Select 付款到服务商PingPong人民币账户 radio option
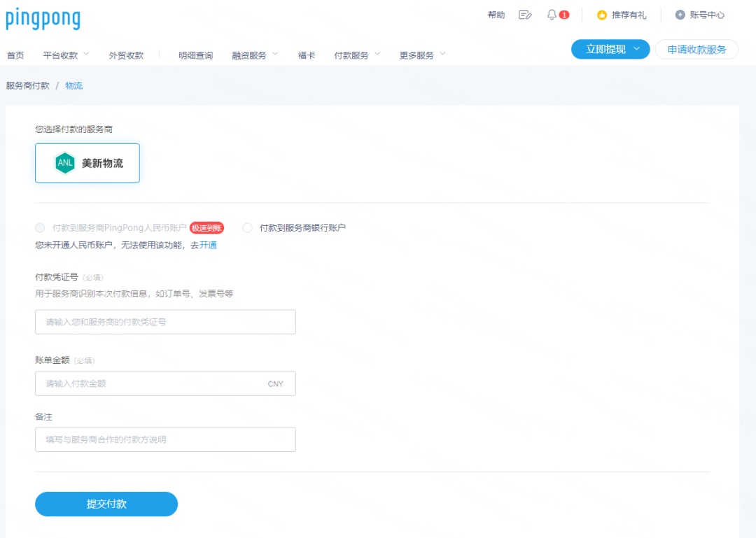The image size is (756, 538). click(40, 228)
